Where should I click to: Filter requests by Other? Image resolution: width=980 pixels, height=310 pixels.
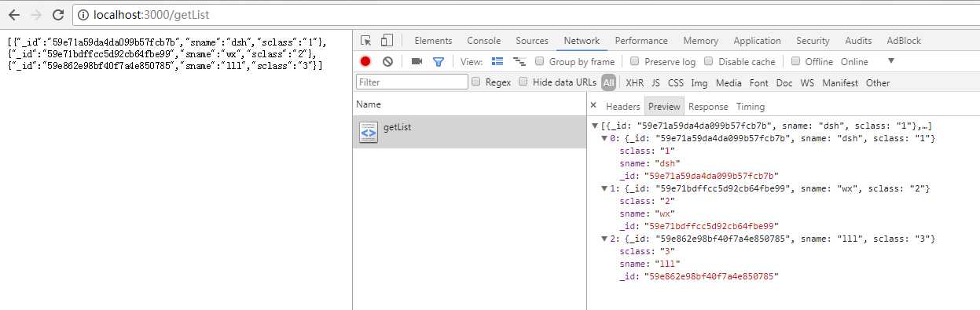(x=878, y=82)
